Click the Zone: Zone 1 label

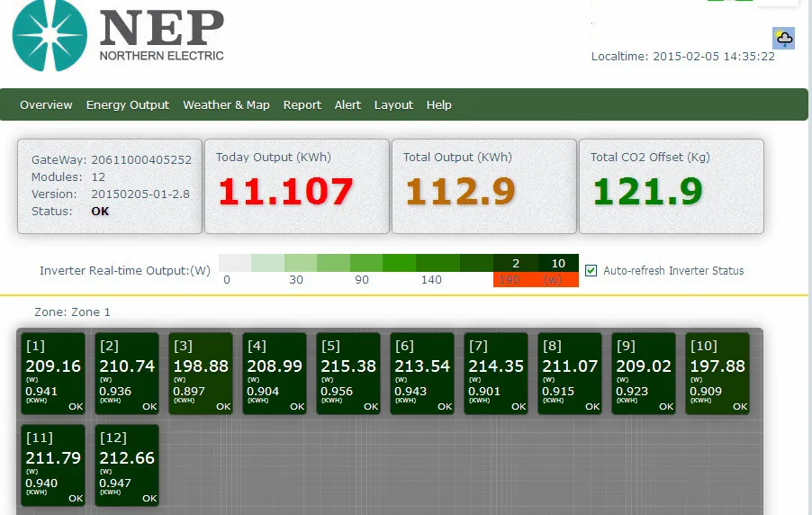[x=72, y=312]
